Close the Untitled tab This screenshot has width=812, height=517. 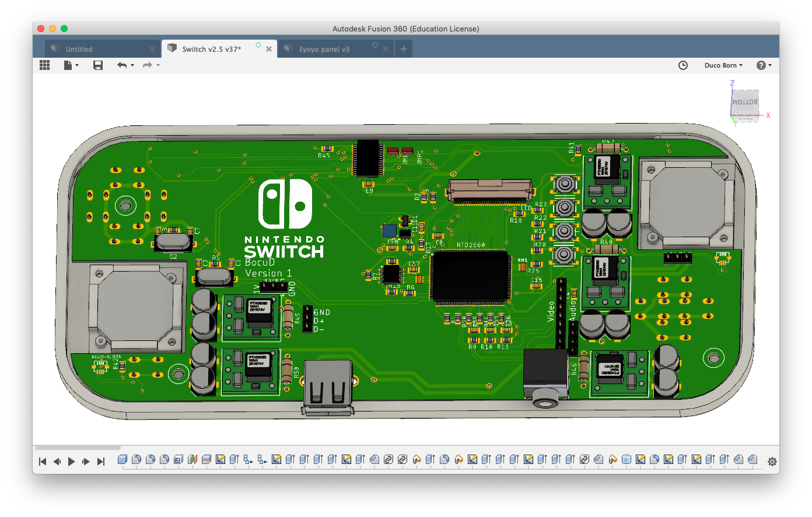(x=152, y=49)
